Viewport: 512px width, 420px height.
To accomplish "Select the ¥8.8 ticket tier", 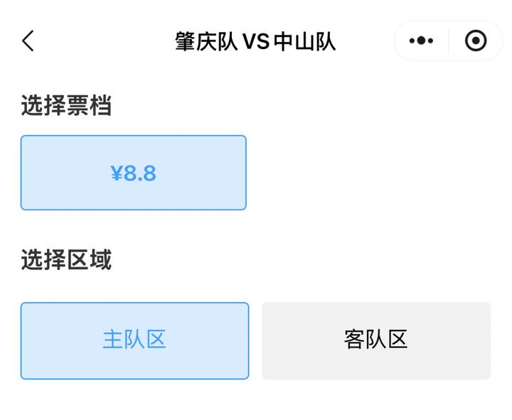I will point(134,173).
